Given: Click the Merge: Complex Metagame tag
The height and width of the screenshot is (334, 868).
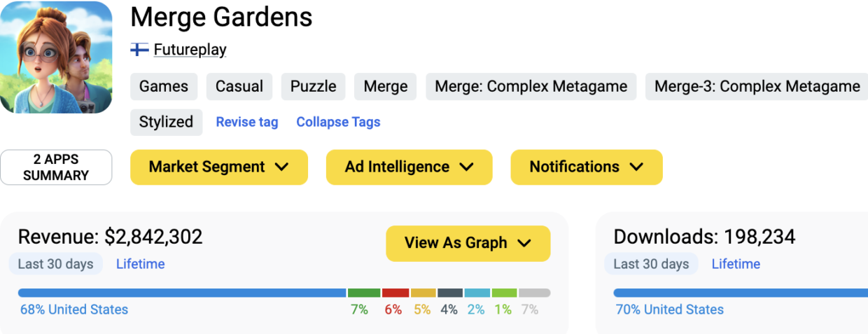Looking at the screenshot, I should point(531,87).
